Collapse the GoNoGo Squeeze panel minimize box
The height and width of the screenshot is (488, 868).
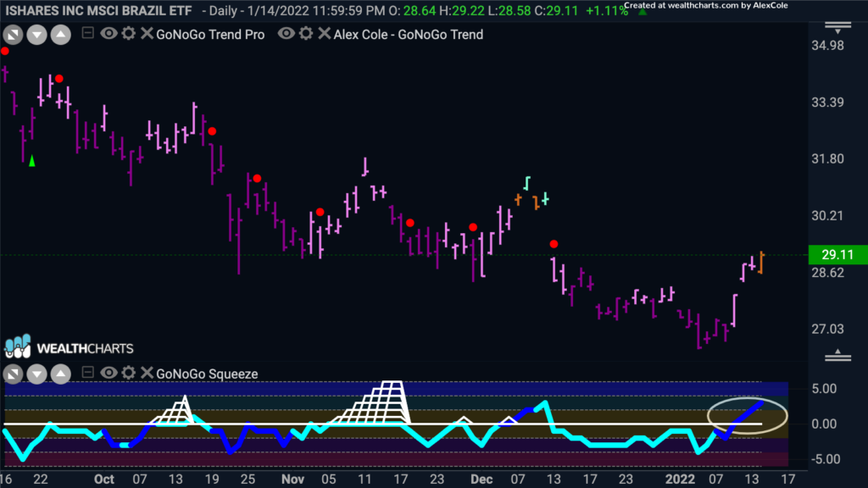click(x=87, y=373)
